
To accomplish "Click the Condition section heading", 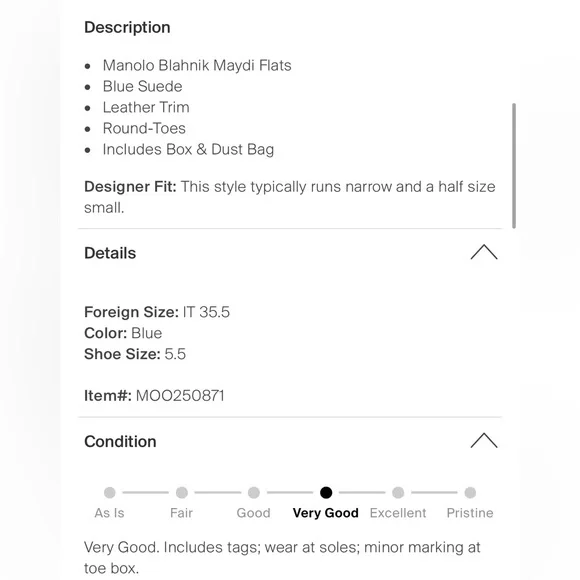I will point(120,442).
